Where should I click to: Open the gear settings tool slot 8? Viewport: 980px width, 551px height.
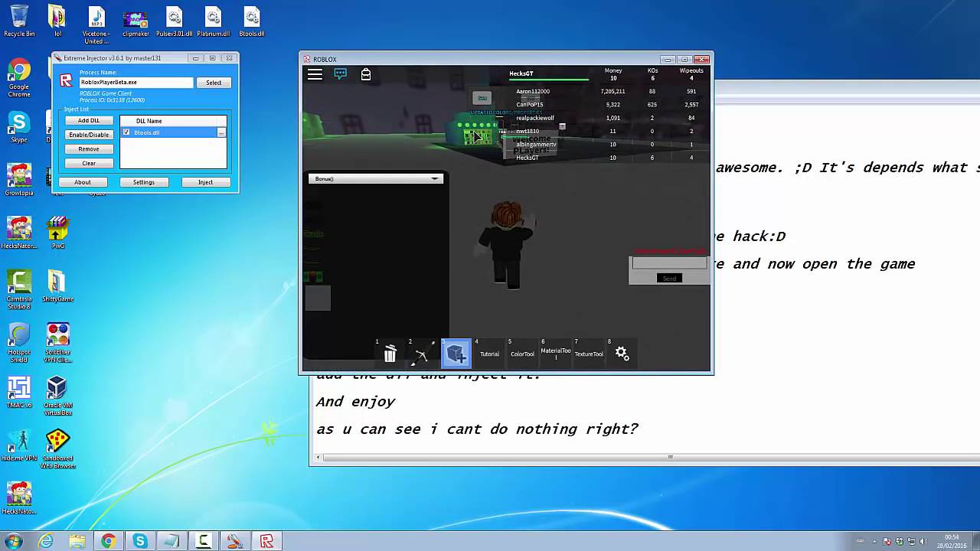[x=622, y=354]
